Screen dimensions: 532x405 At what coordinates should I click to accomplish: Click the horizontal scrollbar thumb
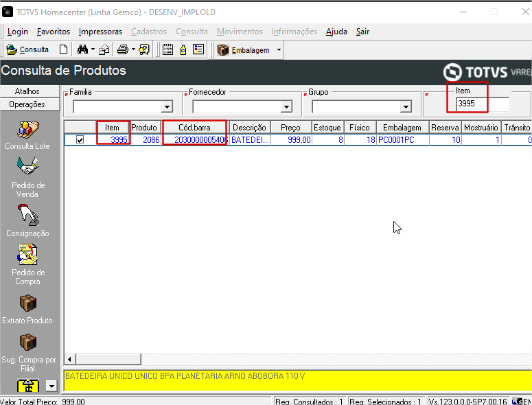pyautogui.click(x=108, y=359)
